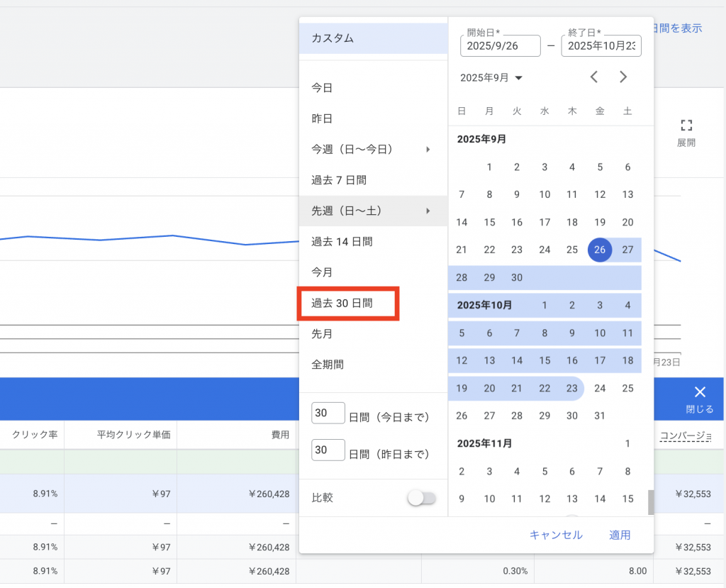
Task: Click the previous month arrow icon
Action: pos(594,77)
